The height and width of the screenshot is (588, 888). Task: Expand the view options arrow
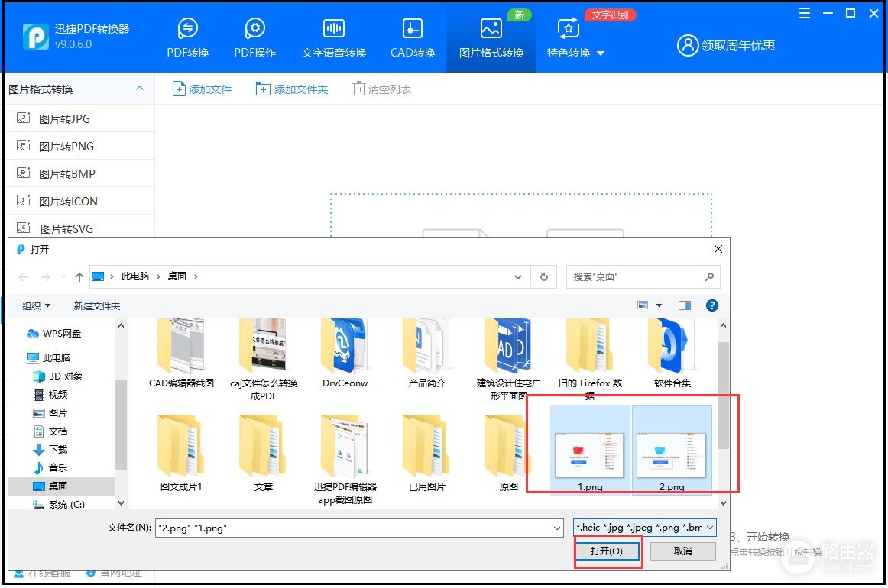(660, 305)
